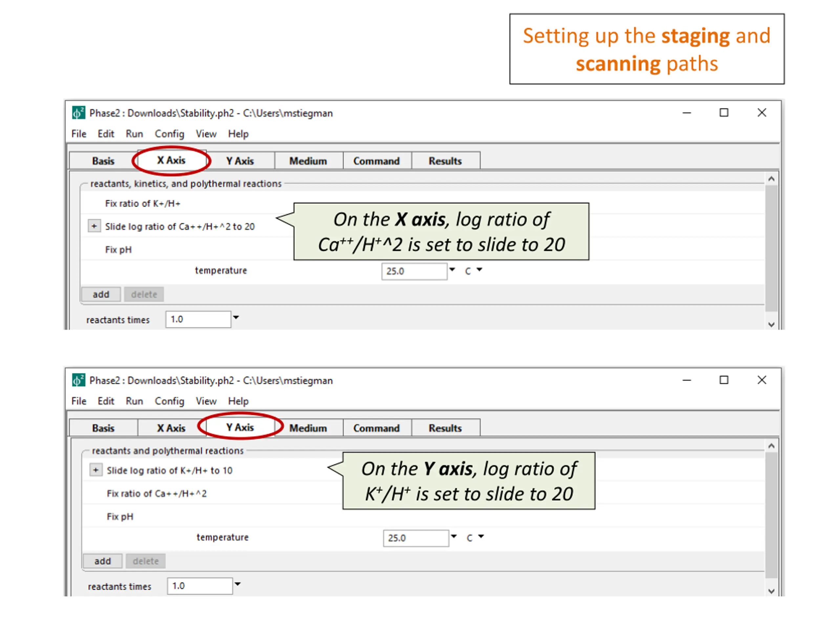The height and width of the screenshot is (630, 840).
Task: Open the Run menu in top window
Action: (x=134, y=134)
